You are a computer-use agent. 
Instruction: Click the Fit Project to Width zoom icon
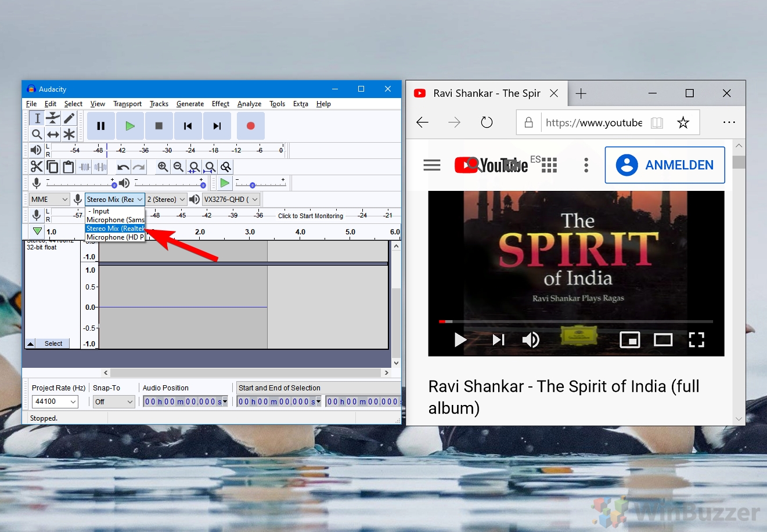coord(210,167)
